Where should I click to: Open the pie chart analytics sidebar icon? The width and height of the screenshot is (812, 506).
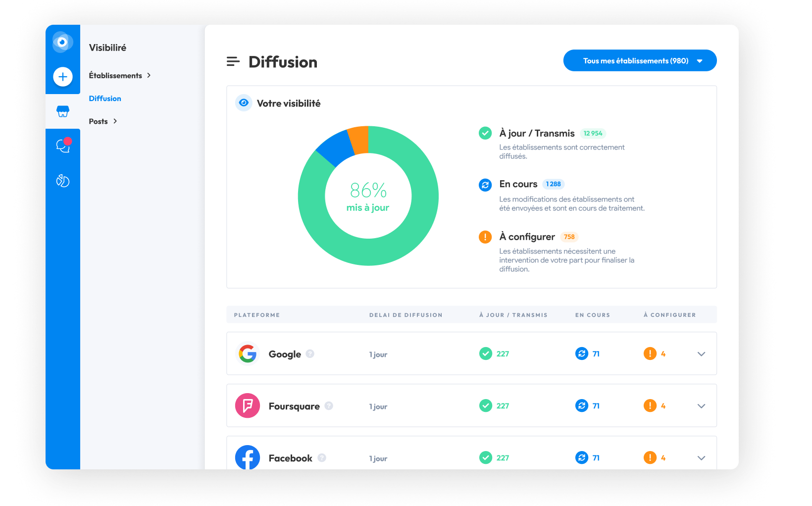(63, 181)
